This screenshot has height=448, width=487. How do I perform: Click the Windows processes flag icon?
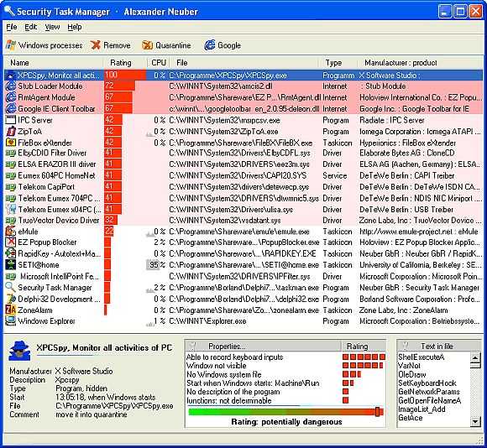pos(11,45)
